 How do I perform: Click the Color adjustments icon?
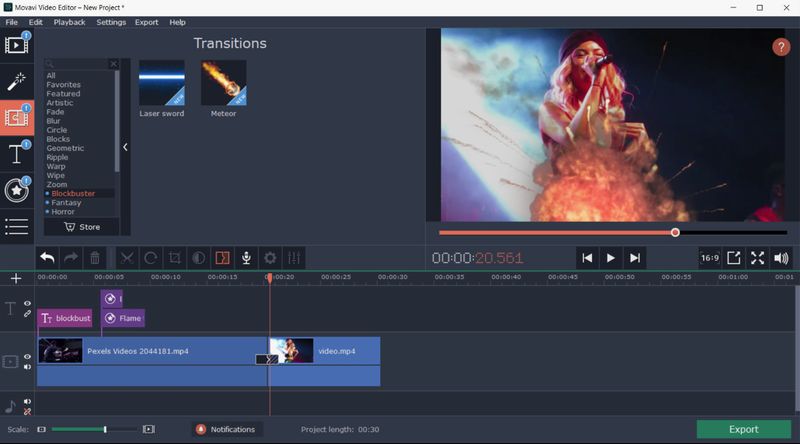point(198,257)
